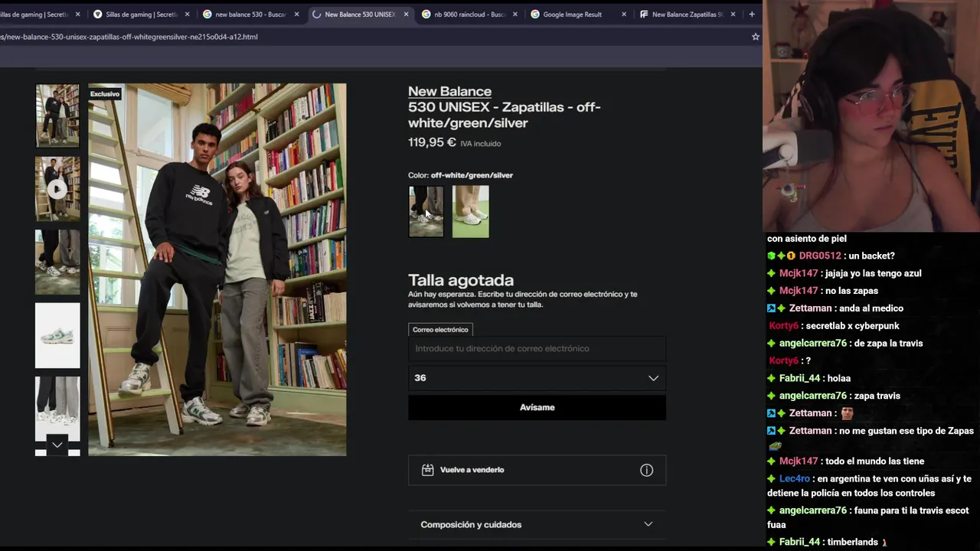The width and height of the screenshot is (980, 551).
Task: Choose the green background color swatch
Action: pyautogui.click(x=470, y=211)
